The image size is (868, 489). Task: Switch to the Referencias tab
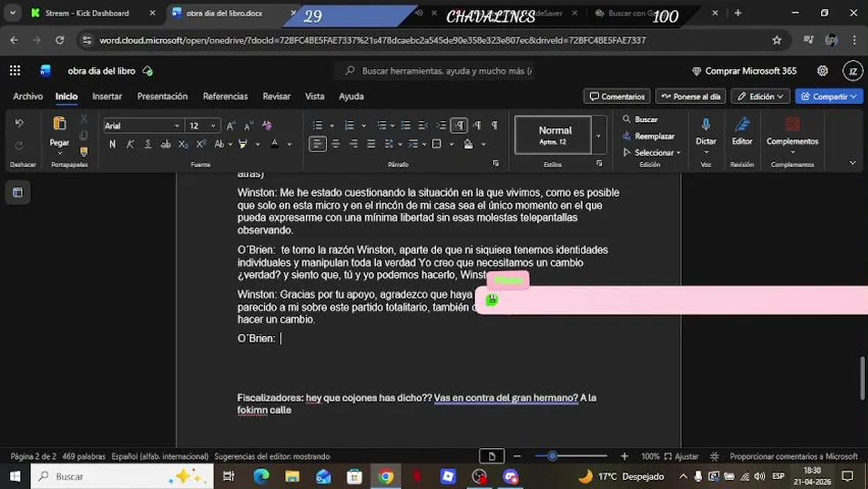[x=225, y=96]
